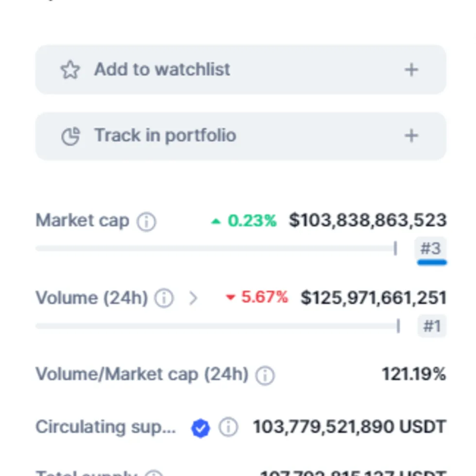
Task: Click the Volume rank slider bar
Action: tap(218, 326)
